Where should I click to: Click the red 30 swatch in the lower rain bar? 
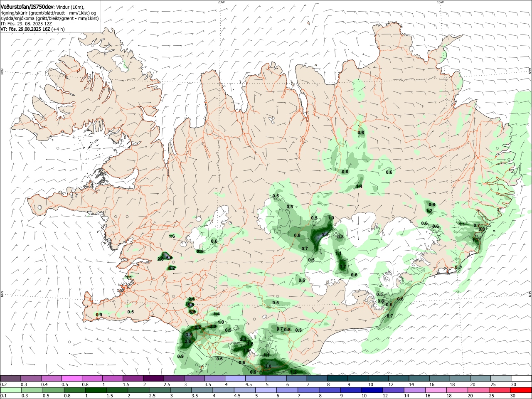[x=521, y=390]
